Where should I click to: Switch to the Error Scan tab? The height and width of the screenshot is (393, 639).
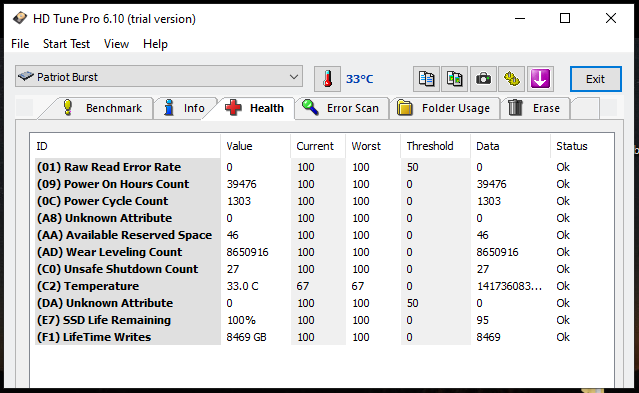(342, 108)
